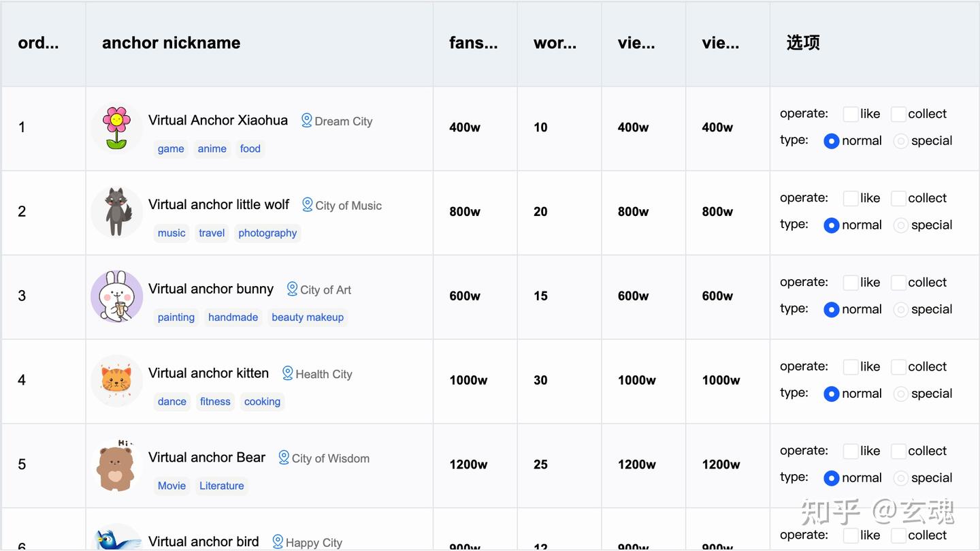Viewport: 980px width, 551px height.
Task: Click the orange kitten avatar
Action: click(x=116, y=380)
